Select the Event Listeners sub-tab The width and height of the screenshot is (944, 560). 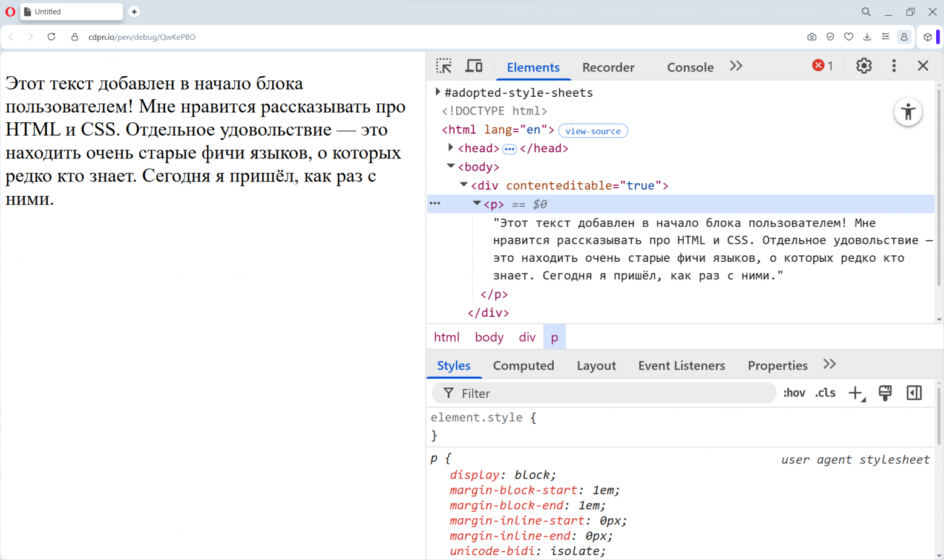pos(681,365)
